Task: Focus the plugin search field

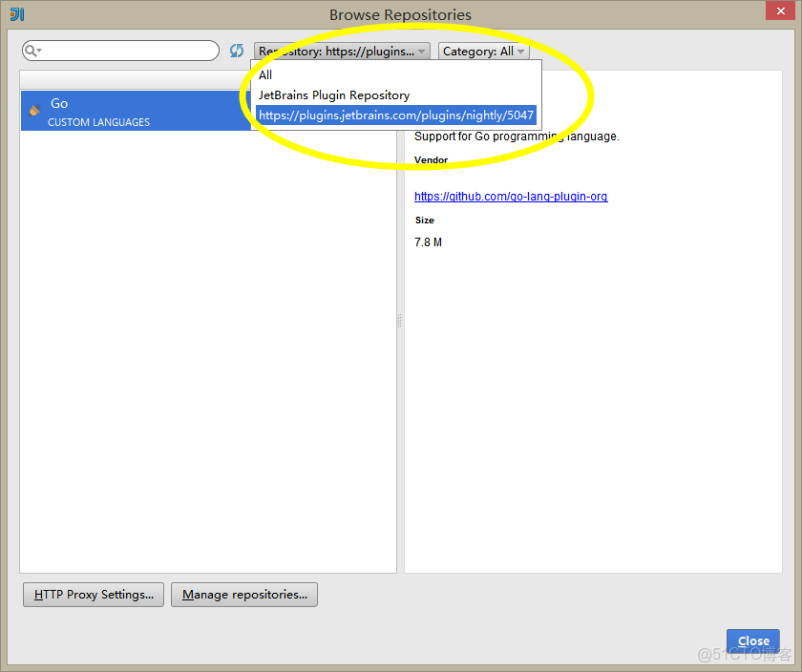Action: [120, 51]
